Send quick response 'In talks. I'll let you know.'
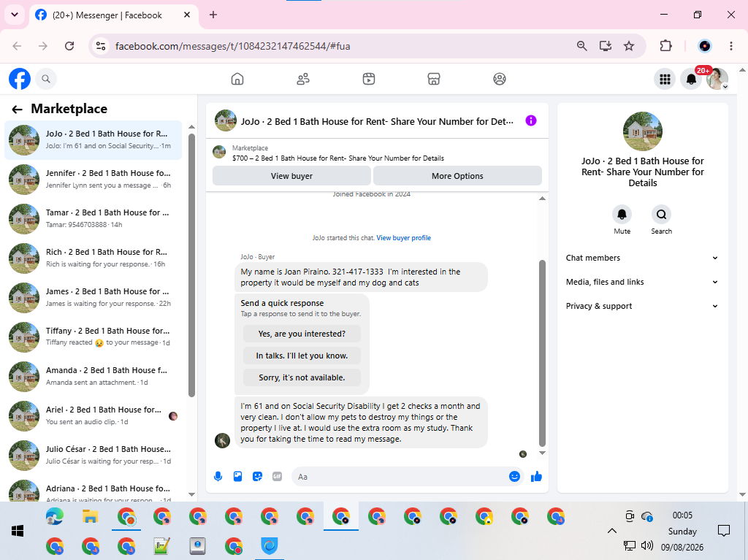 click(302, 356)
